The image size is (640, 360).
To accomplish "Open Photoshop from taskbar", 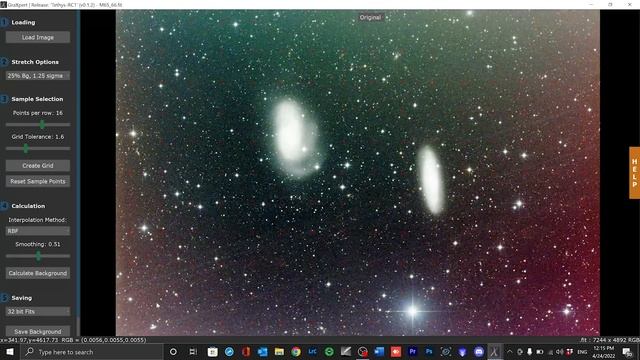I will 429,352.
